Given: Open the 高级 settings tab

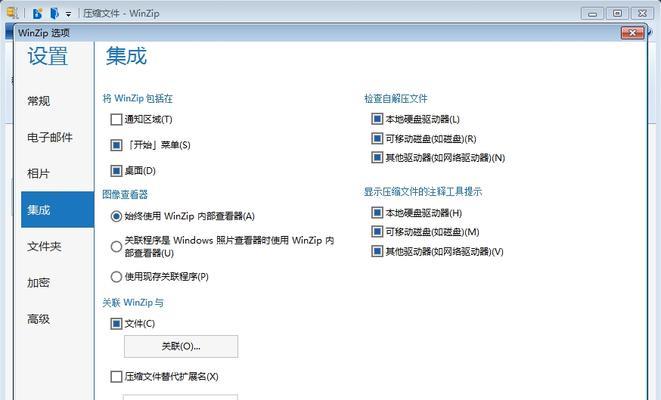Looking at the screenshot, I should pos(57,319).
